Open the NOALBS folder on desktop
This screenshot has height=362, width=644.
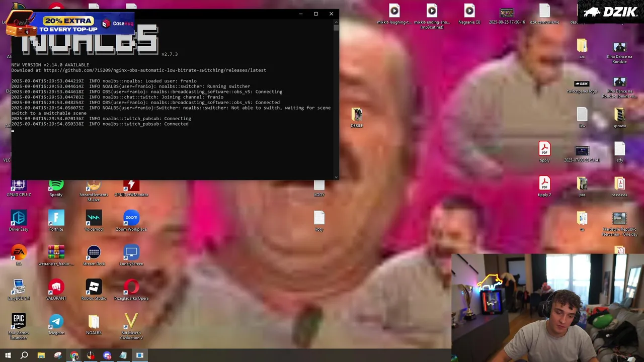(x=94, y=324)
